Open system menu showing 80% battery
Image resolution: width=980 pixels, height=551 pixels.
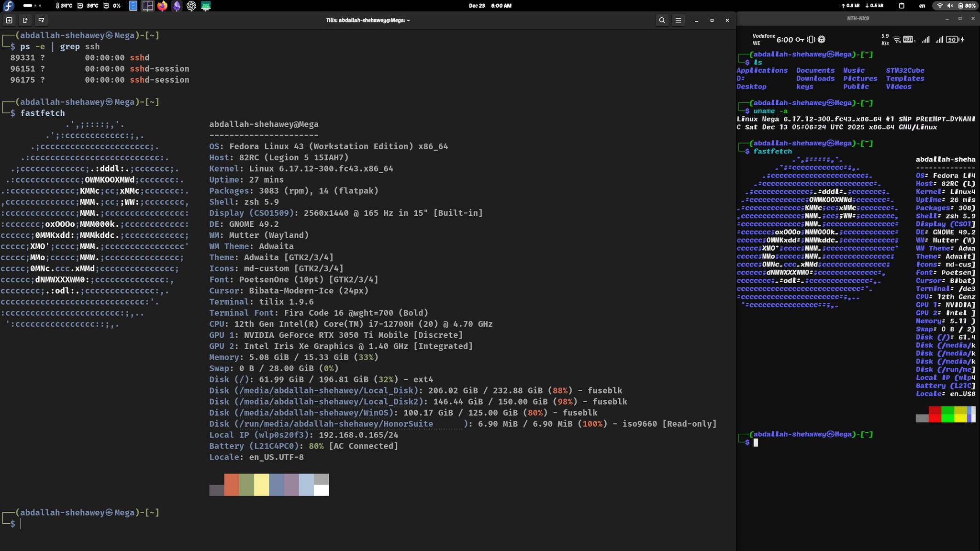pos(956,6)
